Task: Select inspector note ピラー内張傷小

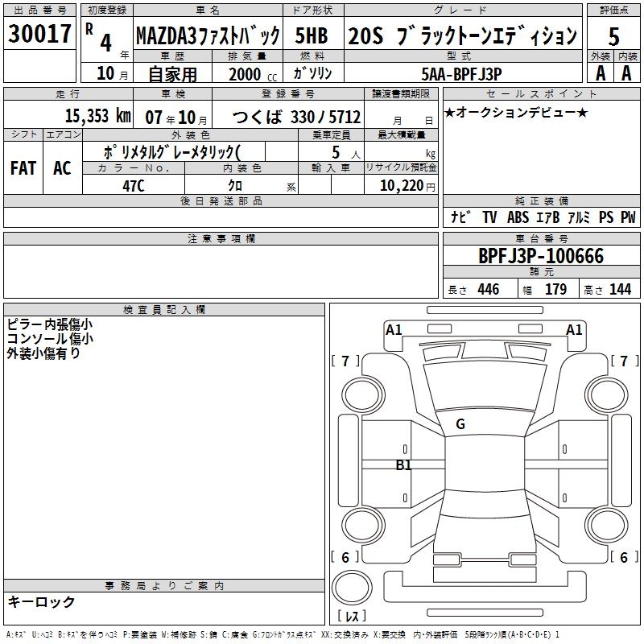Action: (50, 324)
